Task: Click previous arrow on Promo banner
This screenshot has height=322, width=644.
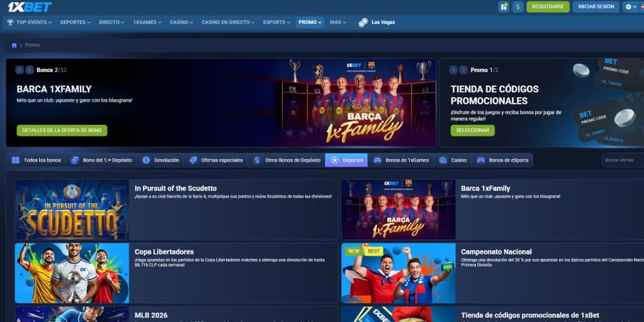Action: [453, 70]
